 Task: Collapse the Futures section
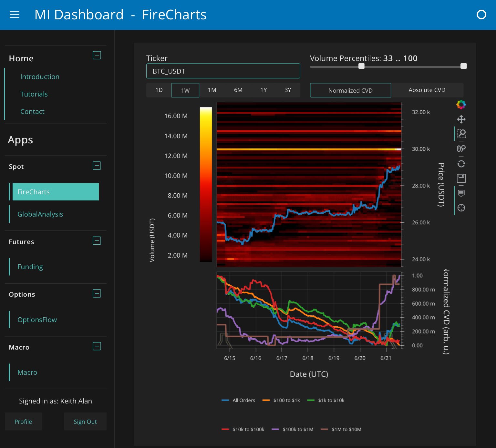click(x=97, y=241)
